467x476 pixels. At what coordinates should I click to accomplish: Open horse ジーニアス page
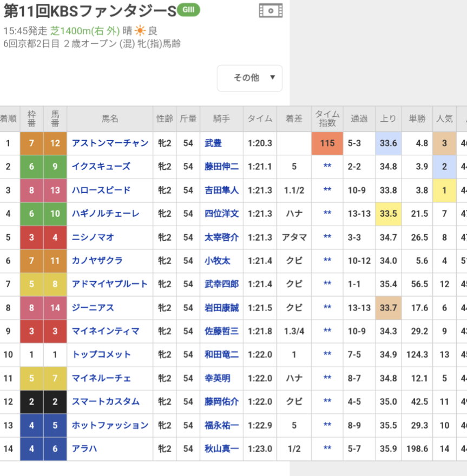coord(93,308)
